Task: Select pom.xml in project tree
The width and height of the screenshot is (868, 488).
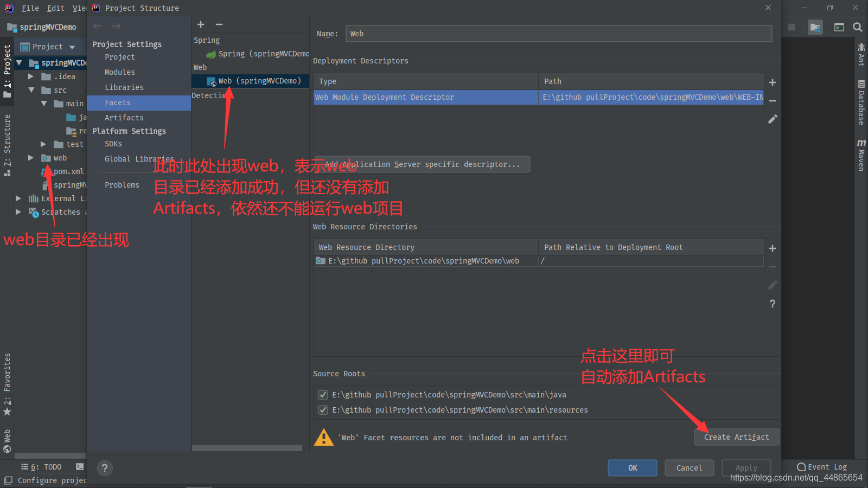Action: click(x=68, y=171)
